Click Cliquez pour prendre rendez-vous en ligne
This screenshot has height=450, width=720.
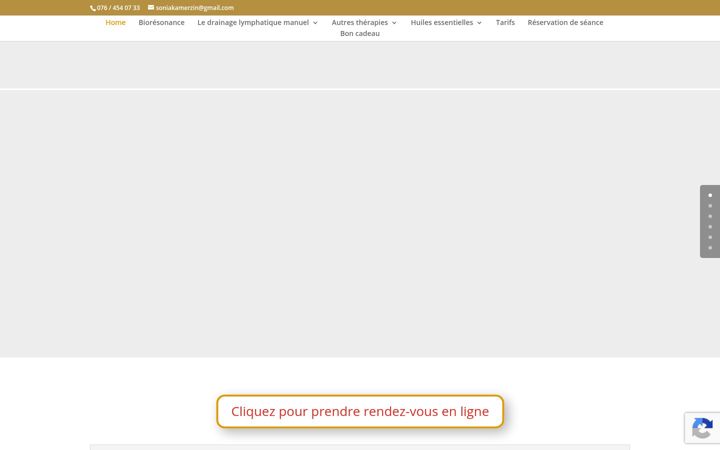tap(360, 411)
